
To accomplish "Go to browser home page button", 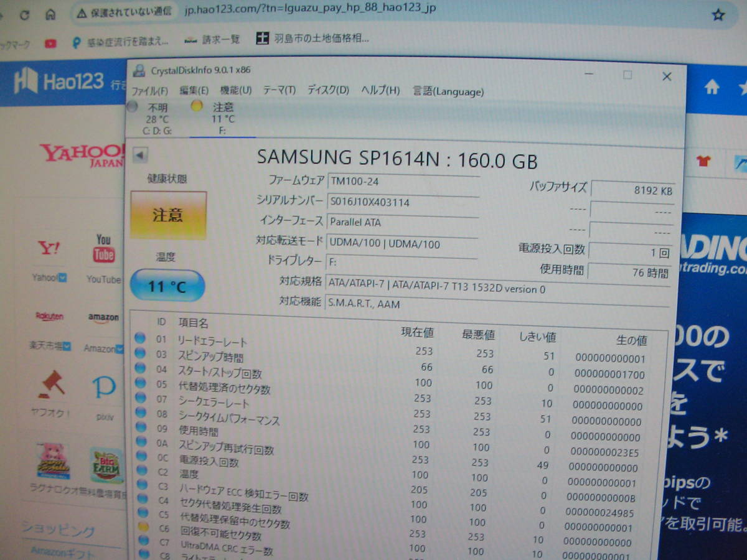I will (x=50, y=15).
